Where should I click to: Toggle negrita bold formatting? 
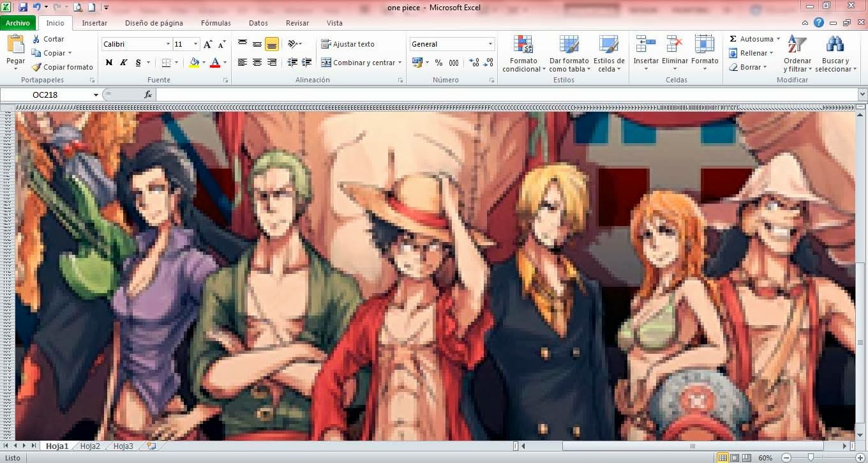coord(108,63)
